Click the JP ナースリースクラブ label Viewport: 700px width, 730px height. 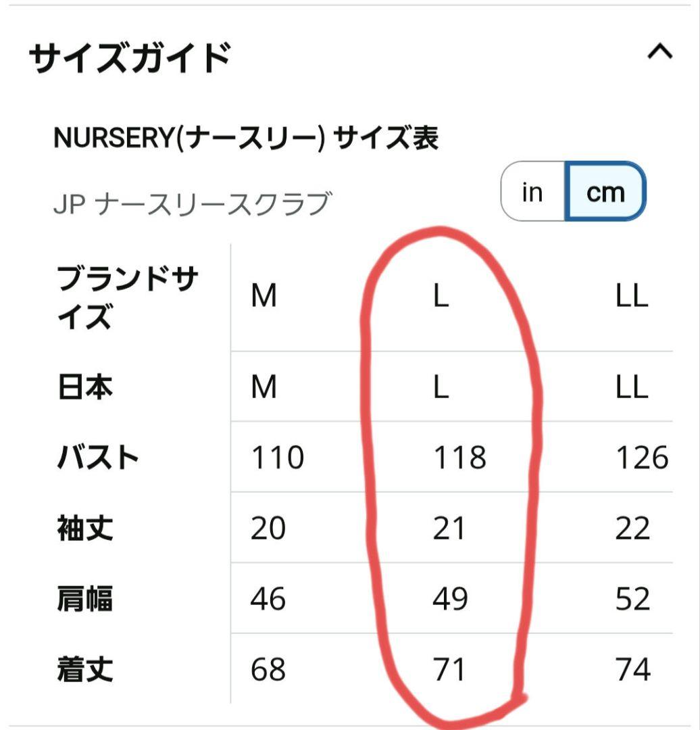(193, 204)
